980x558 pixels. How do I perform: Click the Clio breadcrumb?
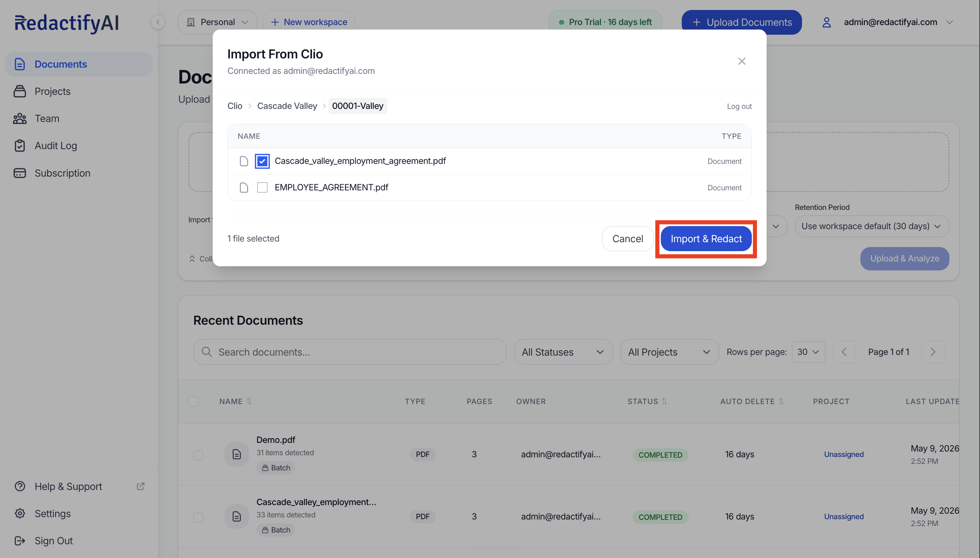235,106
